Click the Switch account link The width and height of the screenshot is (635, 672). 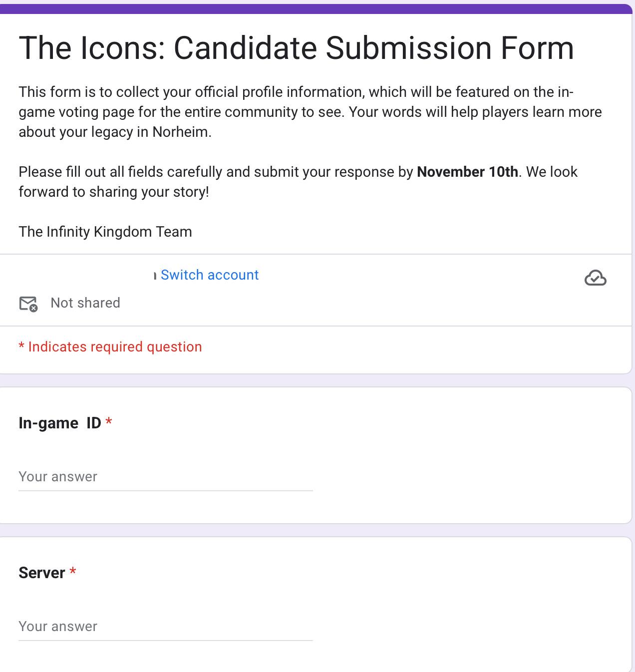tap(209, 275)
